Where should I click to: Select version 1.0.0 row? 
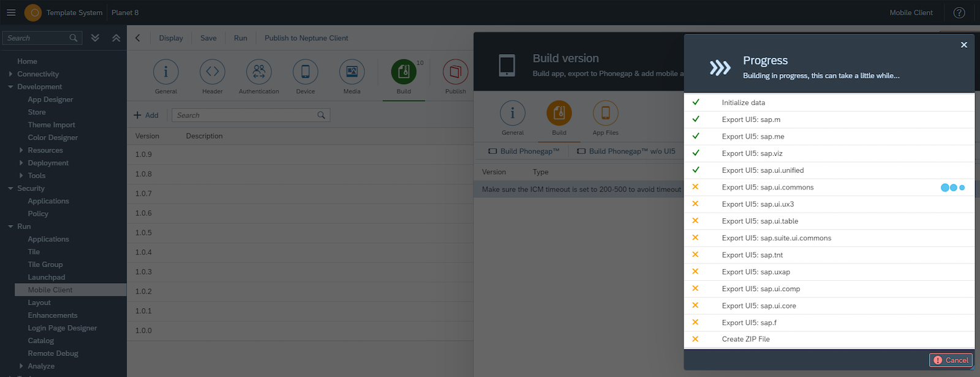click(x=300, y=330)
